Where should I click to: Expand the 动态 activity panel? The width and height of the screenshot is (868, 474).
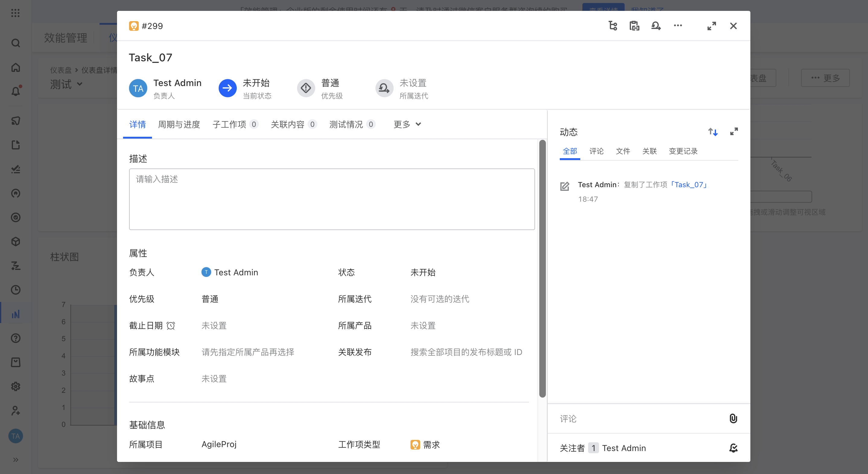[734, 132]
